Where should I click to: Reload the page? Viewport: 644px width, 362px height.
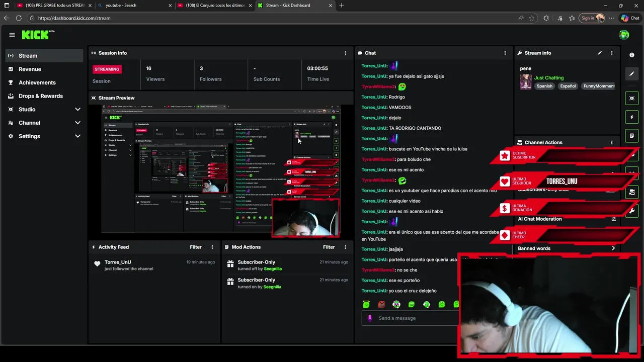click(x=19, y=18)
